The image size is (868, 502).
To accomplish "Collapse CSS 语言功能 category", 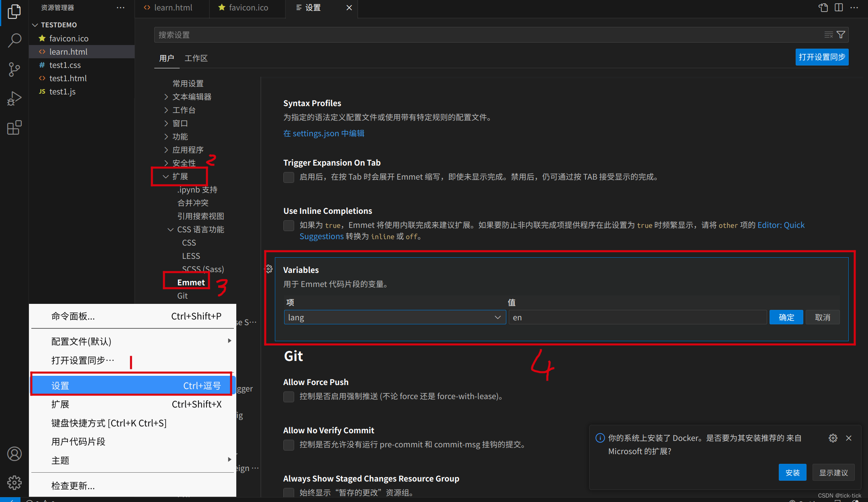I will click(171, 229).
